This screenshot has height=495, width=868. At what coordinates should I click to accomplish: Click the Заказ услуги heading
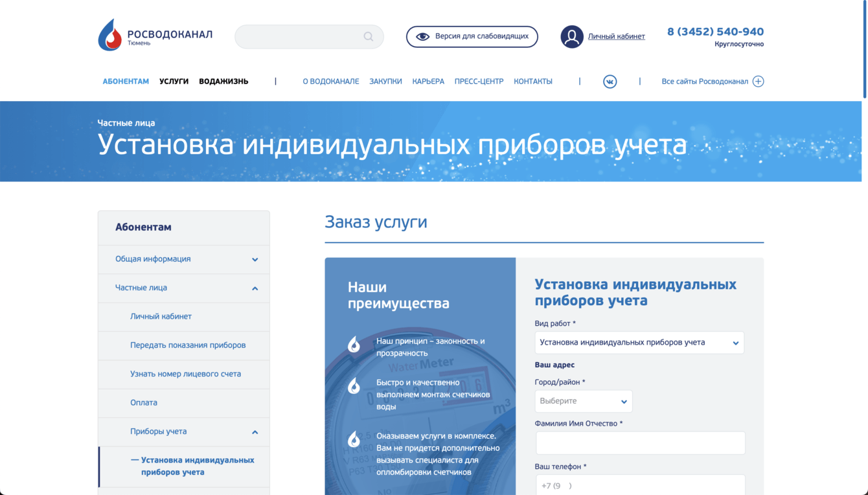point(376,222)
